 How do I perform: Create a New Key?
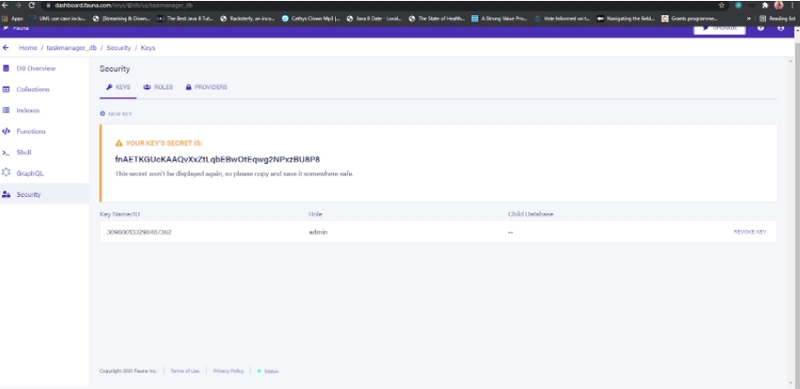[x=116, y=114]
